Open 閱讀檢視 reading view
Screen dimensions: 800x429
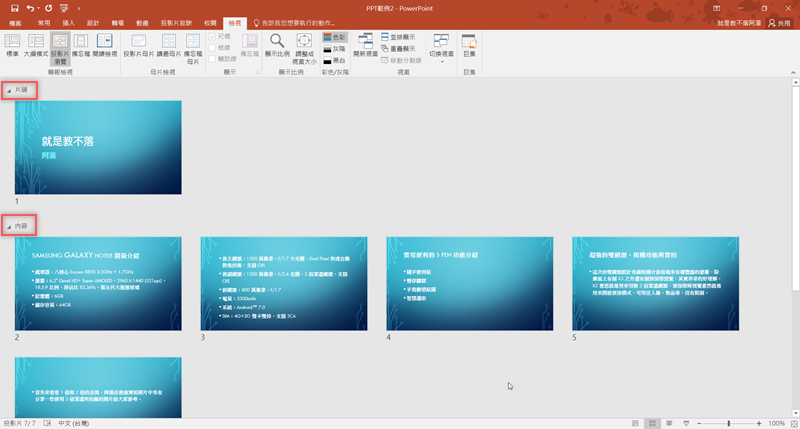(106, 45)
